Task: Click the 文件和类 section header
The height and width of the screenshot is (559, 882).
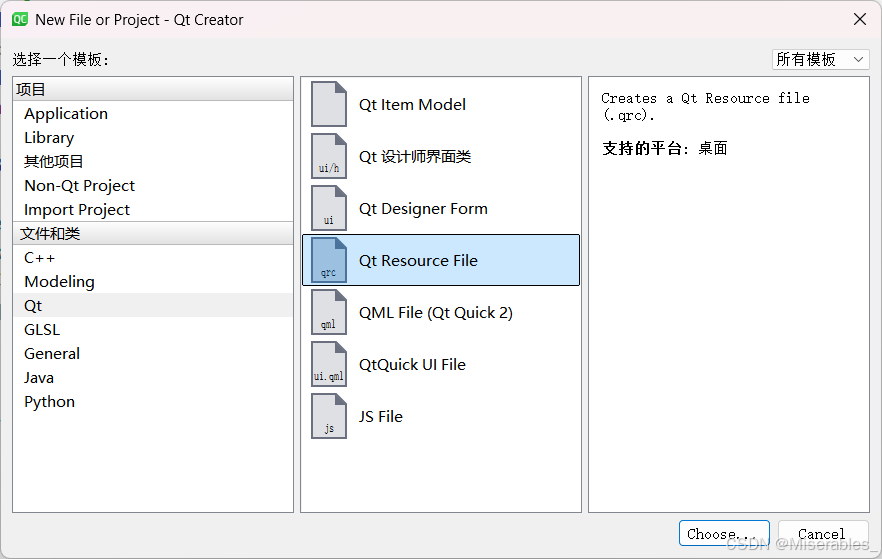Action: 153,233
